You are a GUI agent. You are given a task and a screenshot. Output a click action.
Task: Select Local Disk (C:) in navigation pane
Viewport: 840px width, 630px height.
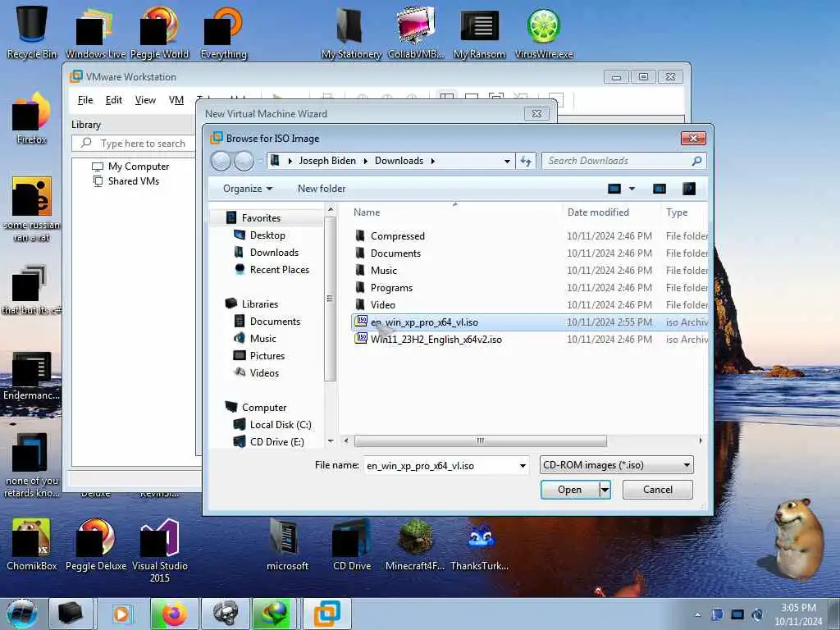pos(272,425)
